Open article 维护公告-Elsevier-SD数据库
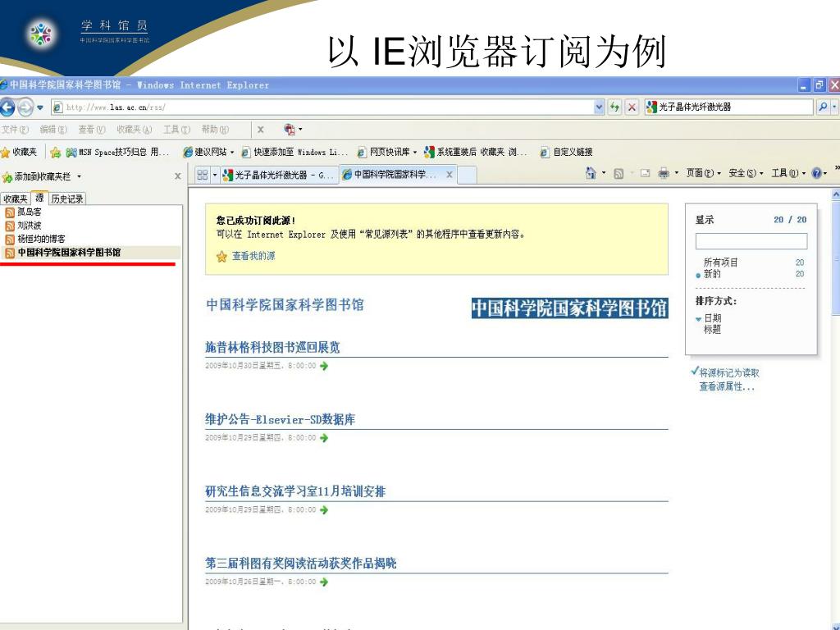 click(x=281, y=419)
